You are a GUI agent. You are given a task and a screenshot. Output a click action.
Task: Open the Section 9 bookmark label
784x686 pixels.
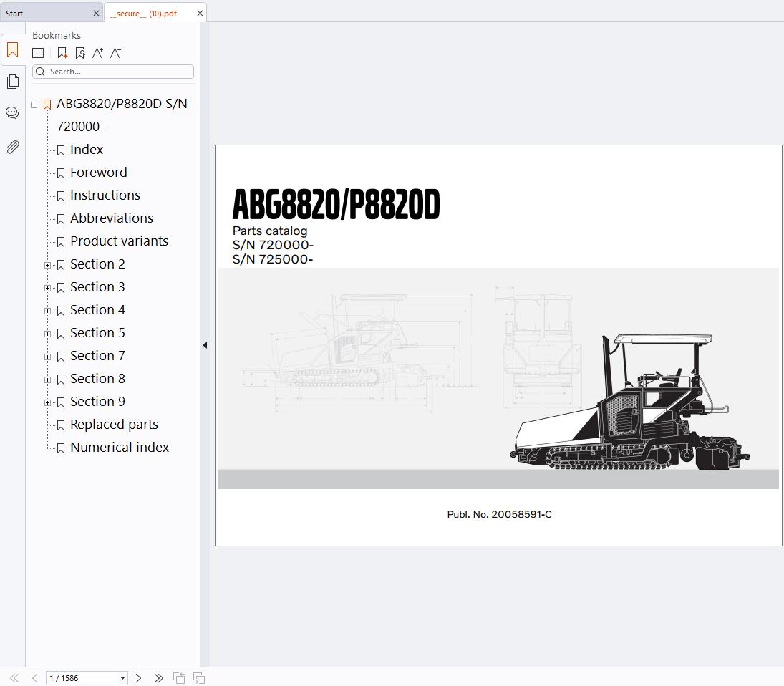97,402
